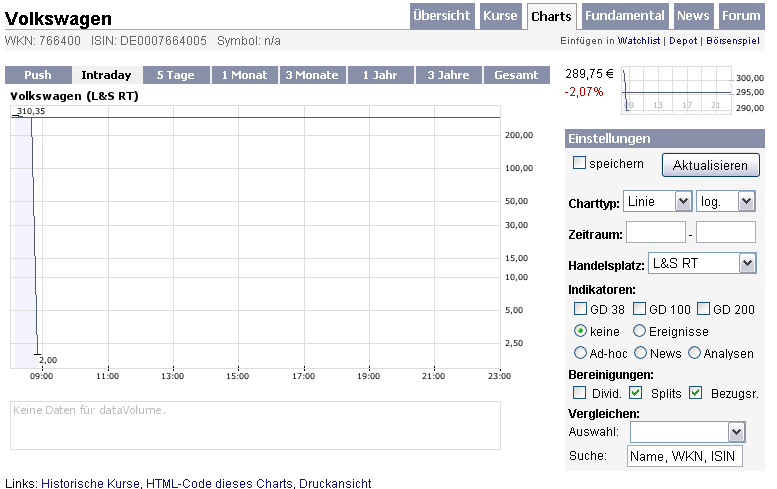Click the Volkswagen (L&S RT) chart title
Image resolution: width=777 pixels, height=489 pixels.
pos(74,96)
